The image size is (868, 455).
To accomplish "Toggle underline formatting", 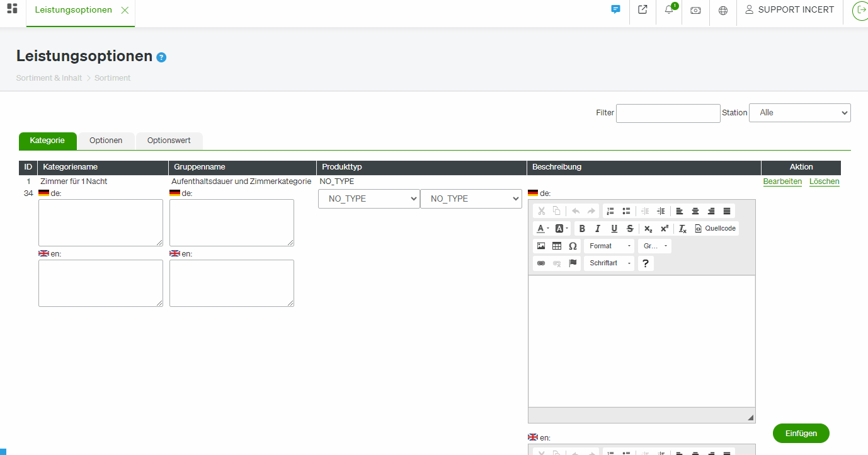I will (614, 229).
